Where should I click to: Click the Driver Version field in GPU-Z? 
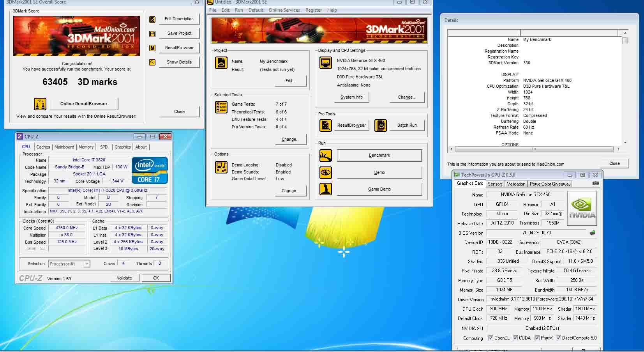click(542, 299)
